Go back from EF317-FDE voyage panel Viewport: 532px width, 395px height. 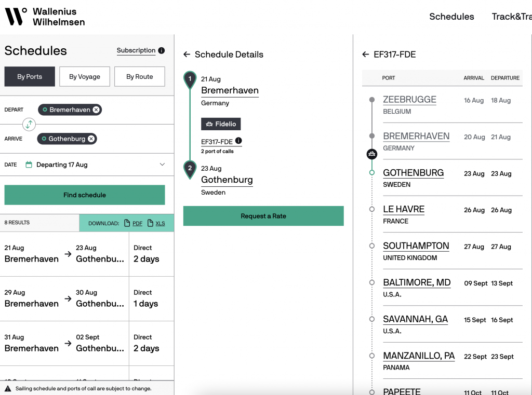366,55
